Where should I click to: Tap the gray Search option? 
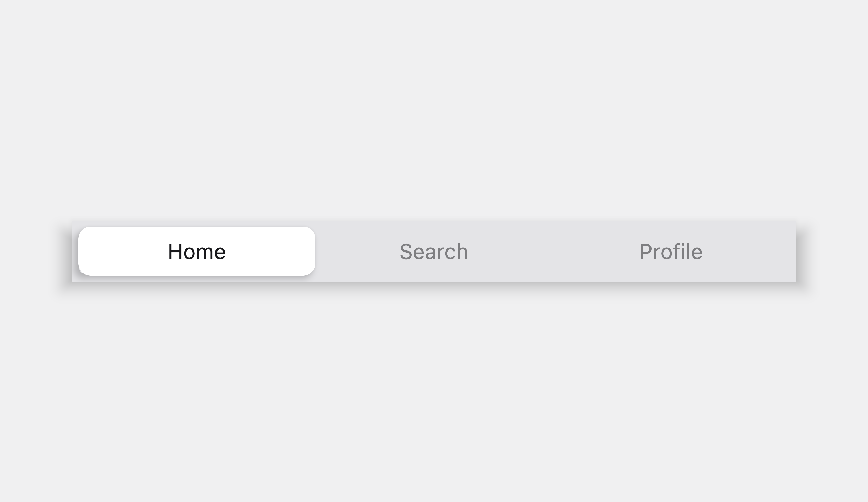point(434,251)
